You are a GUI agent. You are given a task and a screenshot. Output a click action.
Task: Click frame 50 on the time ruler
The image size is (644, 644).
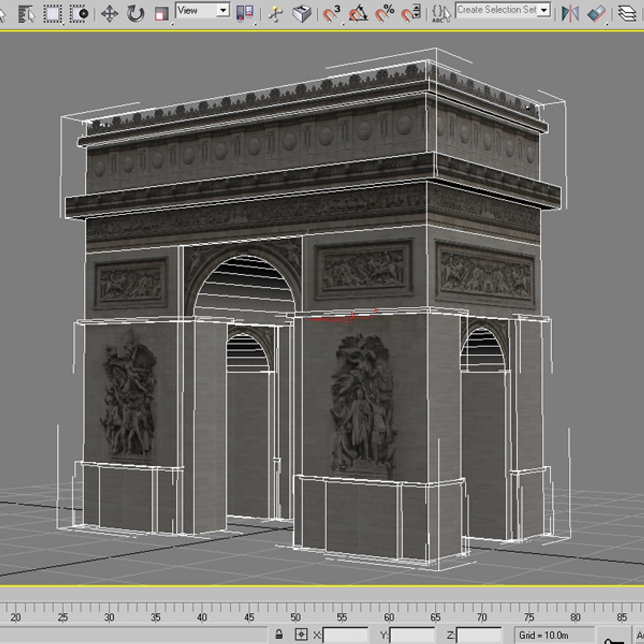click(295, 617)
